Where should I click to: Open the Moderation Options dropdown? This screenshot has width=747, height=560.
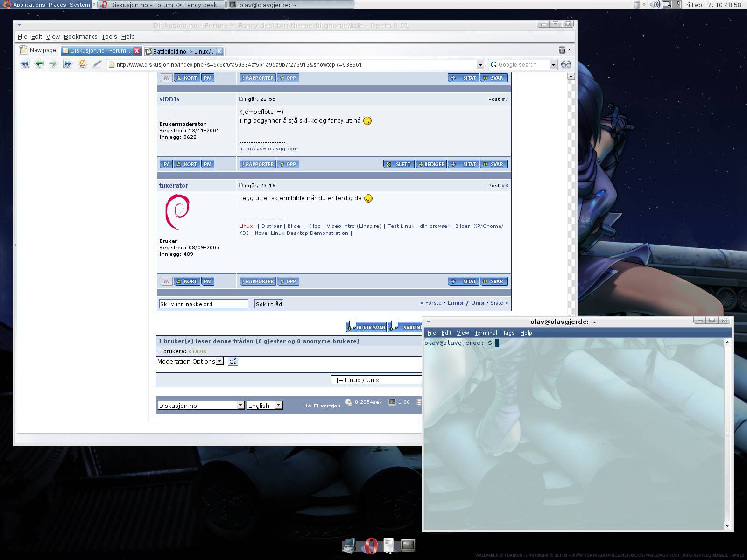[x=190, y=361]
